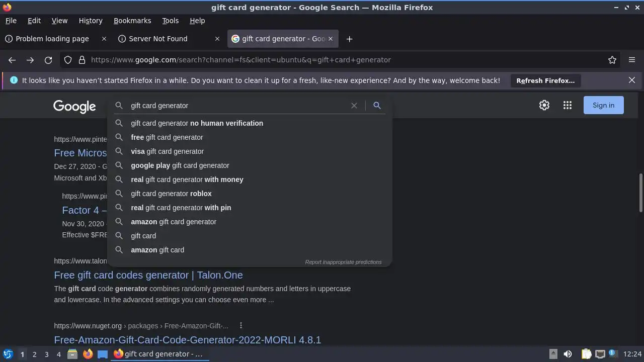Select suggestion 'visa gift card generator'

click(250, 151)
